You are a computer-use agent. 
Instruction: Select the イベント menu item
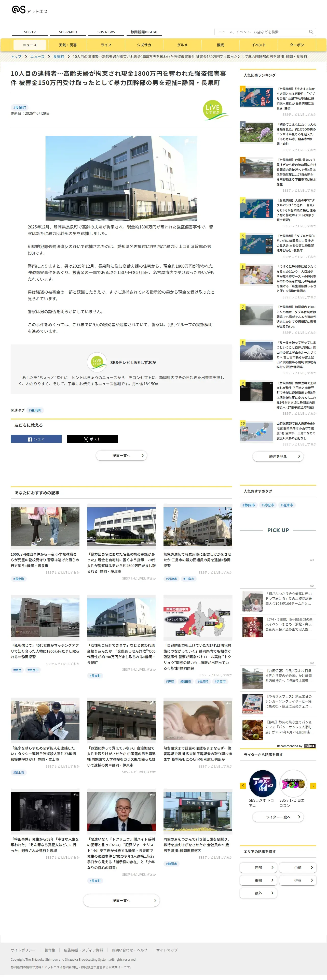point(259,45)
